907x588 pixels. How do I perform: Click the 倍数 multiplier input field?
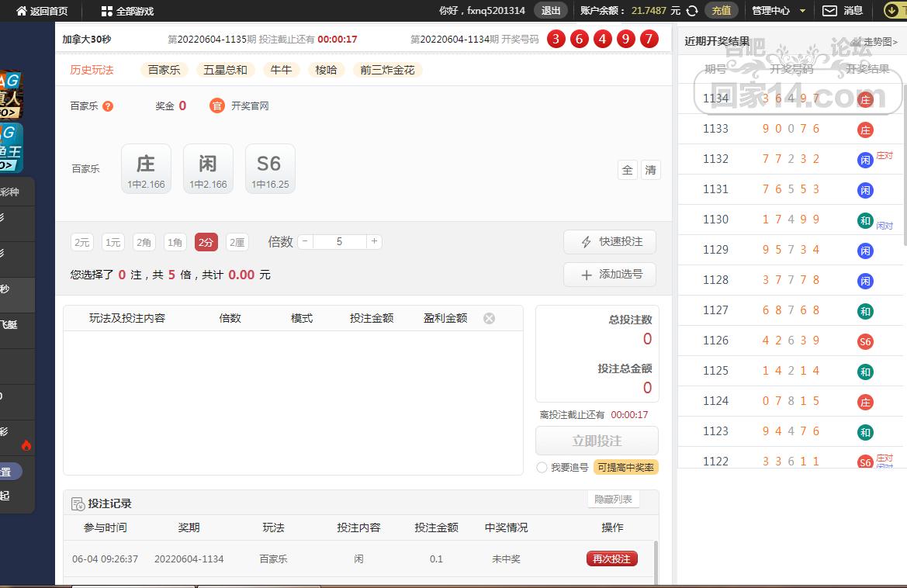(339, 241)
